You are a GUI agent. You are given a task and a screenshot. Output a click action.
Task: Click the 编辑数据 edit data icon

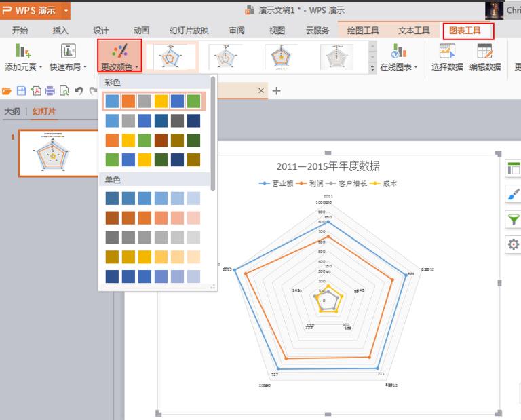click(485, 51)
